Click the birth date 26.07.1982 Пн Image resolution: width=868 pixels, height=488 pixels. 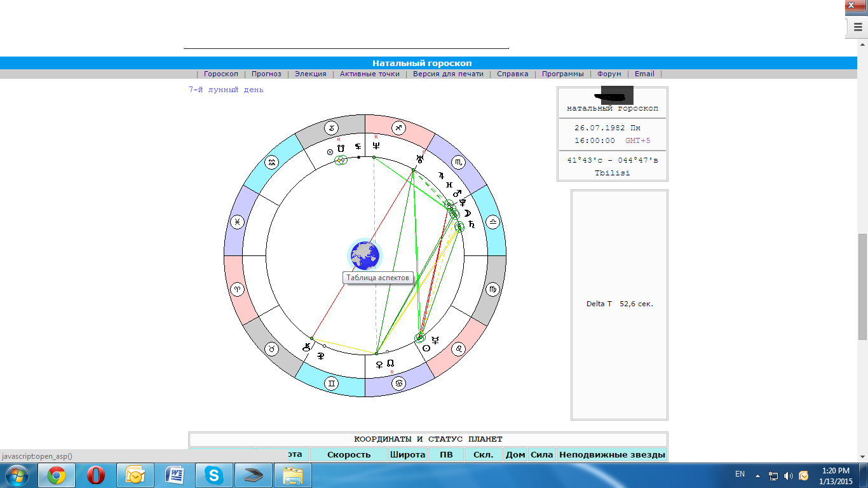tap(607, 128)
